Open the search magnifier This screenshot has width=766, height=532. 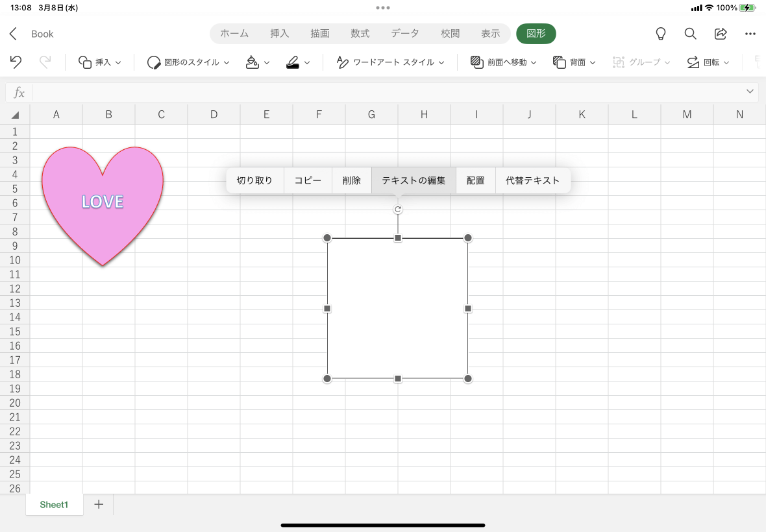[690, 34]
